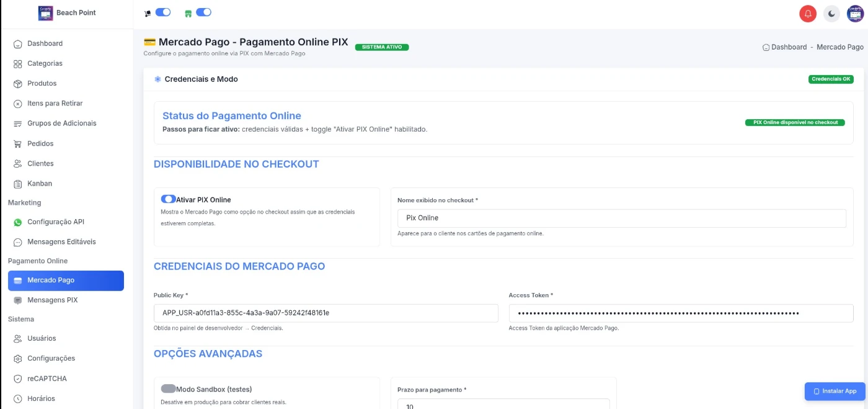Click the red notification bell icon
This screenshot has height=409, width=868.
click(x=808, y=13)
